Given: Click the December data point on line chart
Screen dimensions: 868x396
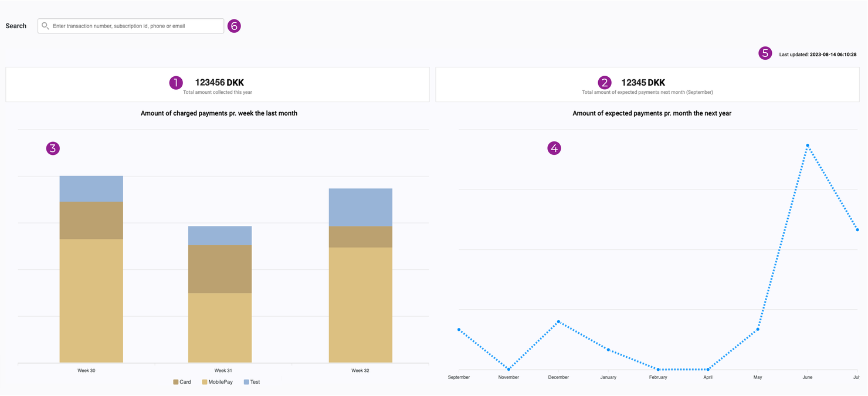Looking at the screenshot, I should tap(558, 321).
